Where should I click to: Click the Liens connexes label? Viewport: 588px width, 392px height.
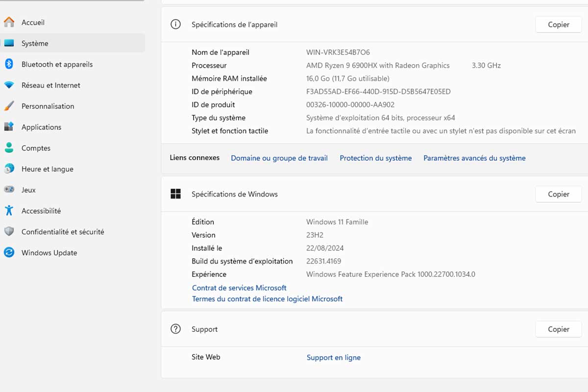point(195,158)
